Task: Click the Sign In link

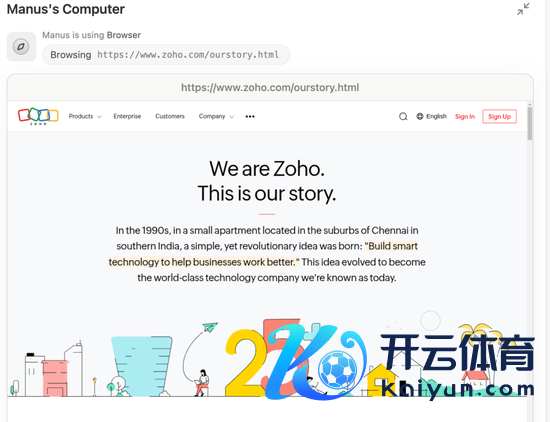Action: tap(465, 116)
